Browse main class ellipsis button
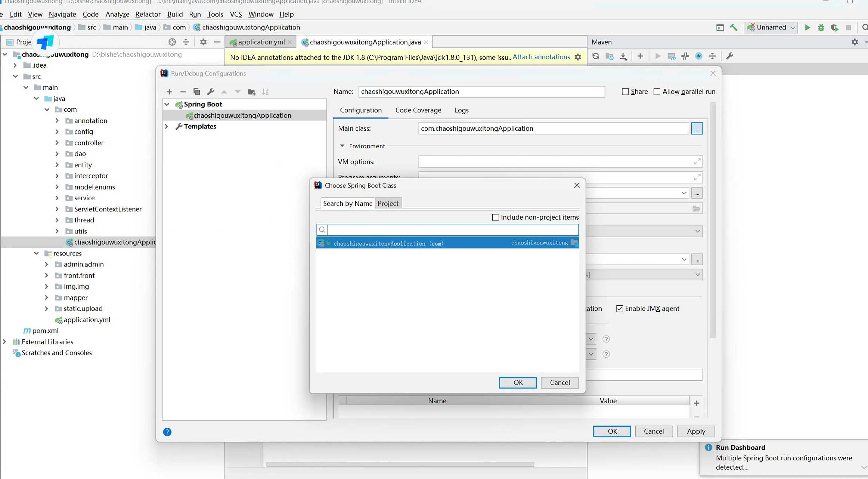 [x=697, y=129]
